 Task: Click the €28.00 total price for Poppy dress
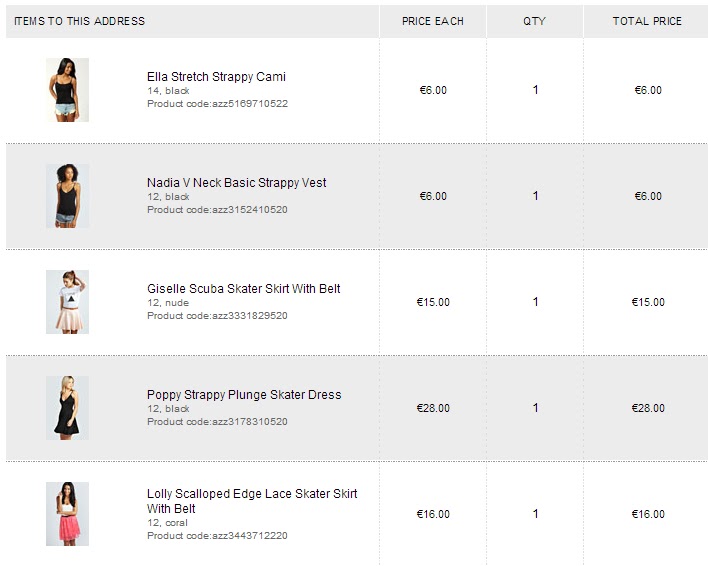pos(648,408)
